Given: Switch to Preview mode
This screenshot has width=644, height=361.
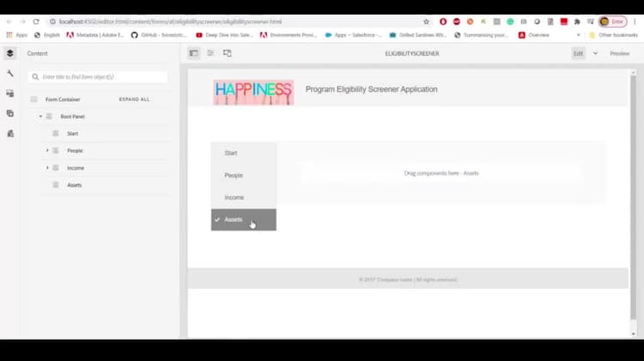Looking at the screenshot, I should coord(619,53).
